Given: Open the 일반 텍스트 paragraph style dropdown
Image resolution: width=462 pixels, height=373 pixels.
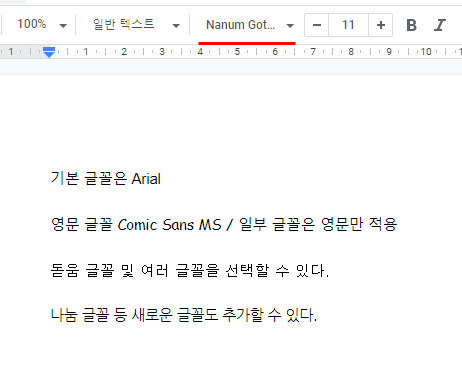Looking at the screenshot, I should click(x=136, y=25).
